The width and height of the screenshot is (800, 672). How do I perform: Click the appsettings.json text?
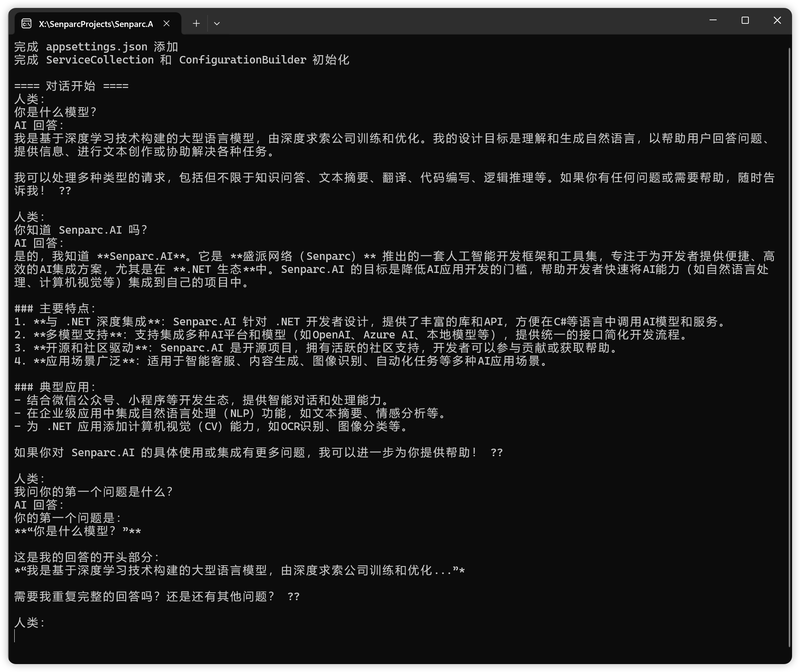click(96, 47)
